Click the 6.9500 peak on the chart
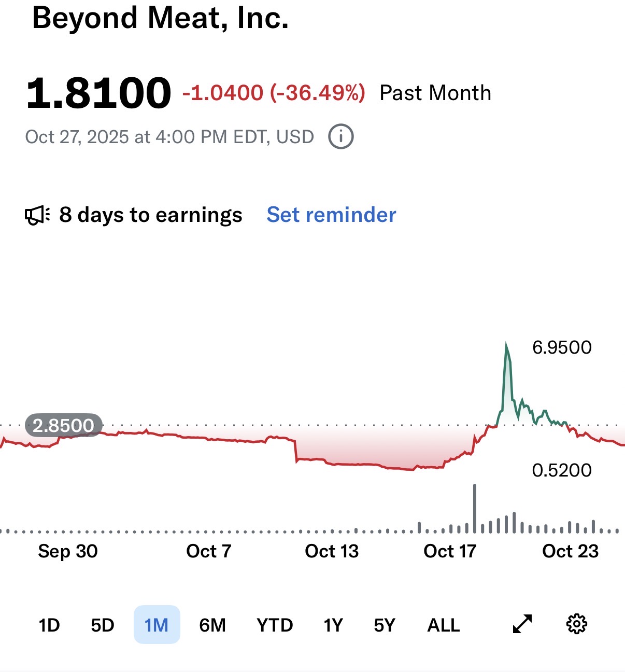 tap(506, 345)
